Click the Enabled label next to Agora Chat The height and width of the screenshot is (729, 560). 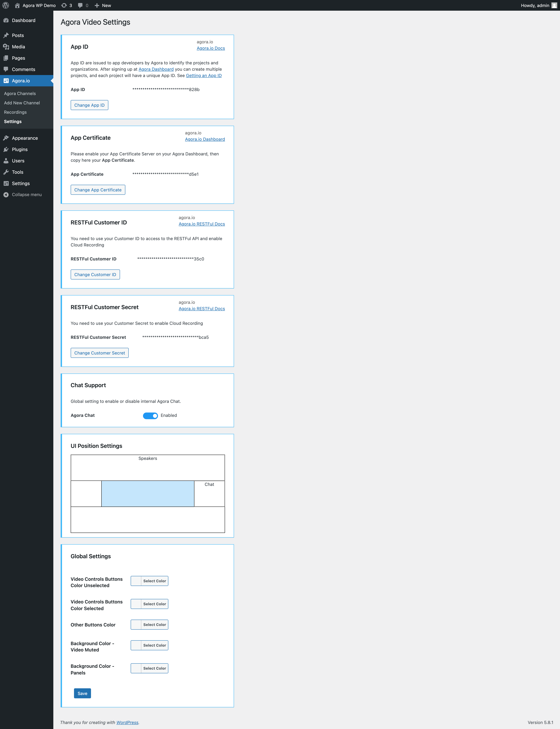click(x=169, y=416)
